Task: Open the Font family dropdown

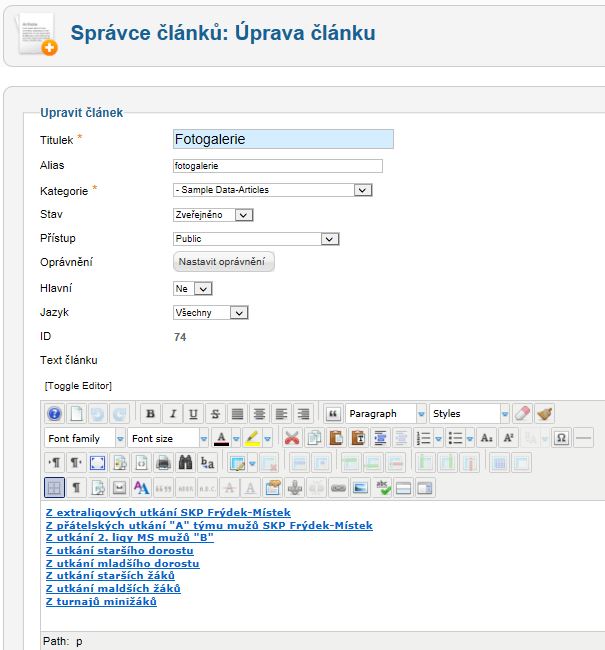Action: (x=85, y=438)
